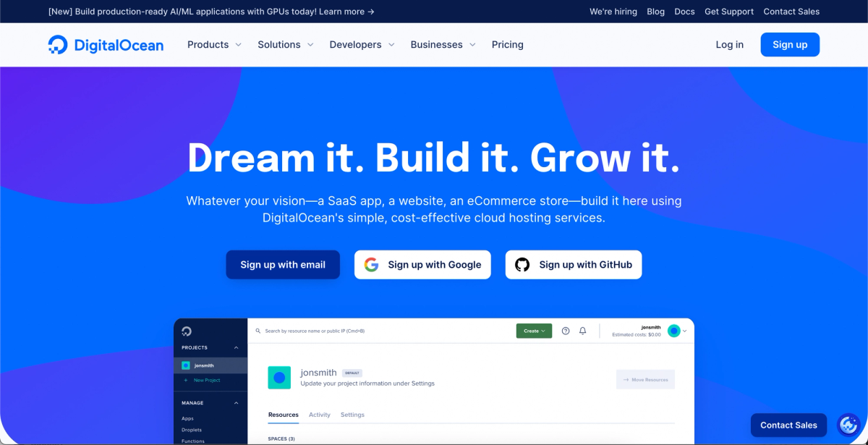
Task: Click the large jonsmith project avatar
Action: click(279, 378)
